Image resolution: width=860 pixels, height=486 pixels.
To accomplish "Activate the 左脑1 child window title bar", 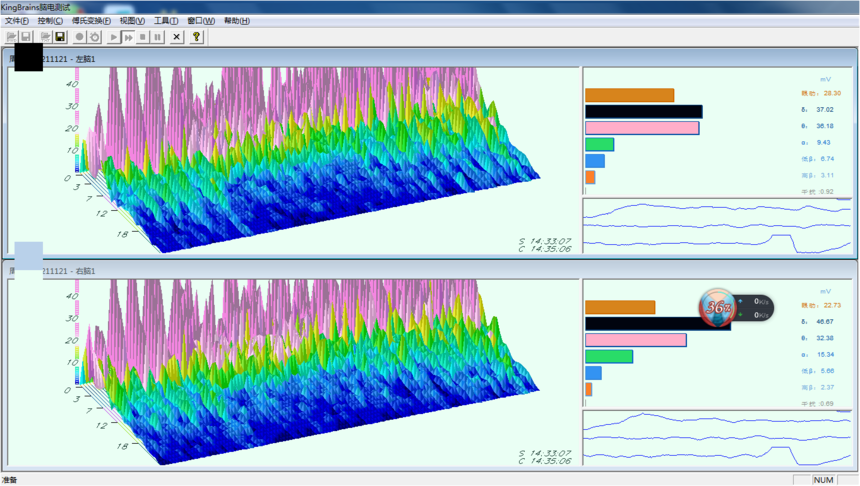I will [430, 59].
